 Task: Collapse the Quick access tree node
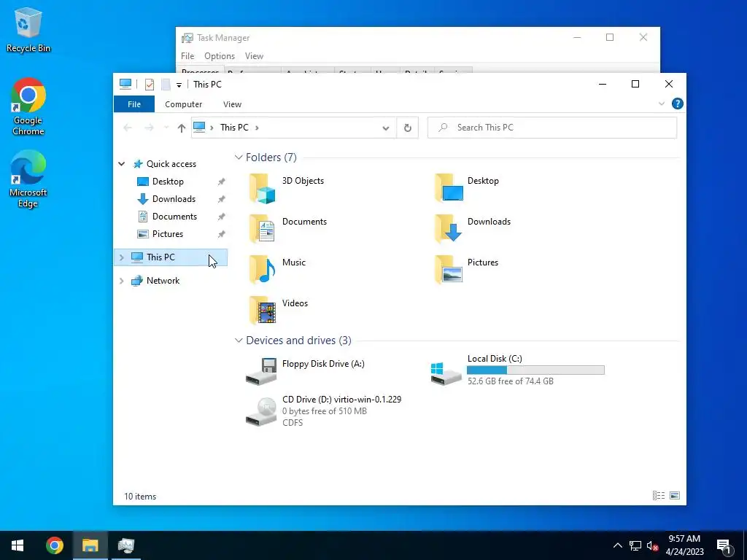point(122,164)
